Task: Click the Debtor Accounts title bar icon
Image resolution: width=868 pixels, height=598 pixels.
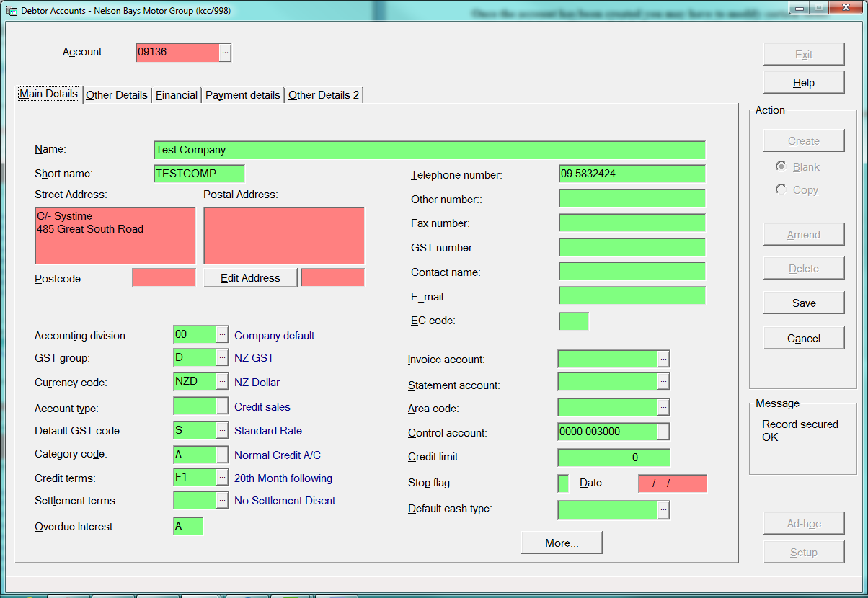Action: click(12, 12)
